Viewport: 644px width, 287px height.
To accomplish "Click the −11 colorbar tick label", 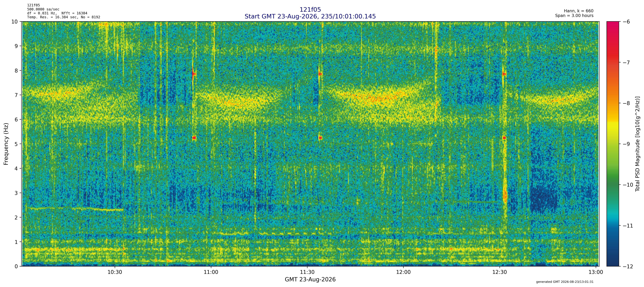I will click(x=628, y=226).
